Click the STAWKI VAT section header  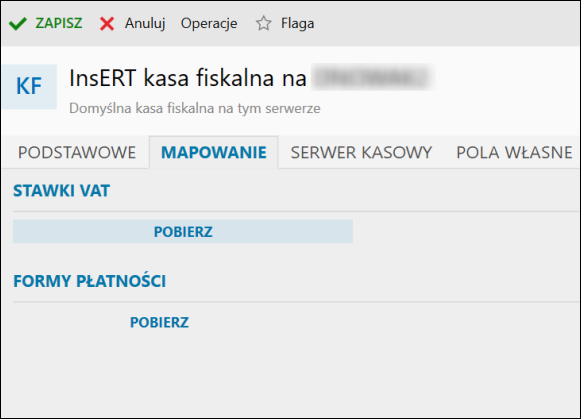(62, 191)
